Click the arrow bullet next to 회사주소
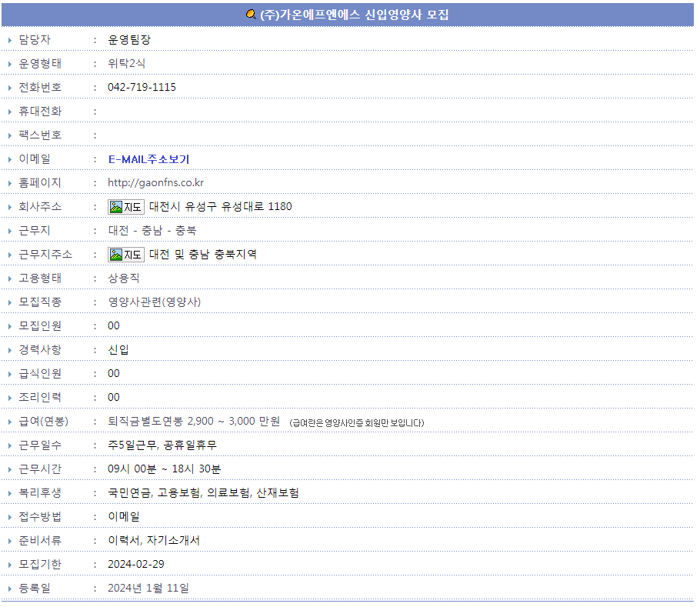This screenshot has width=700, height=607. [9, 207]
